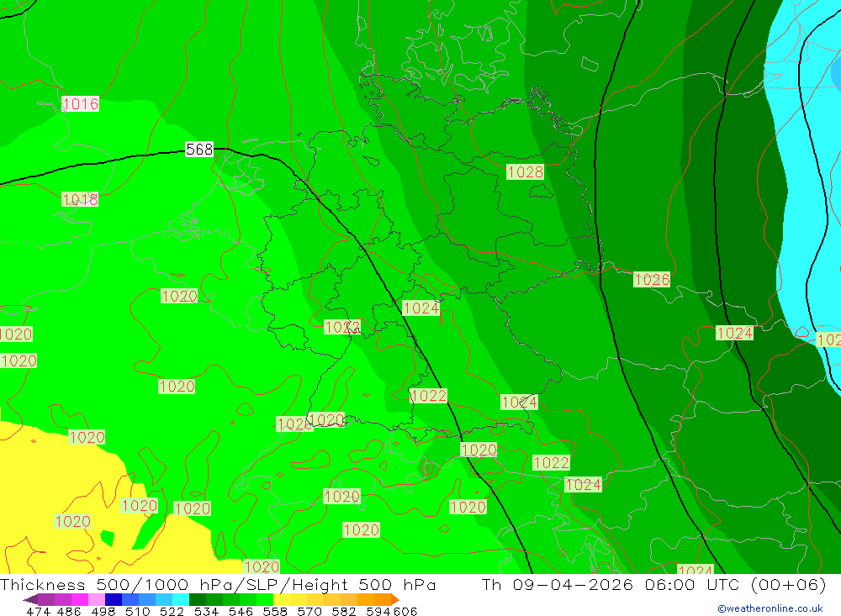841x616 pixels.
Task: Click the orange arrow at the legend's right end
Action: pyautogui.click(x=395, y=599)
